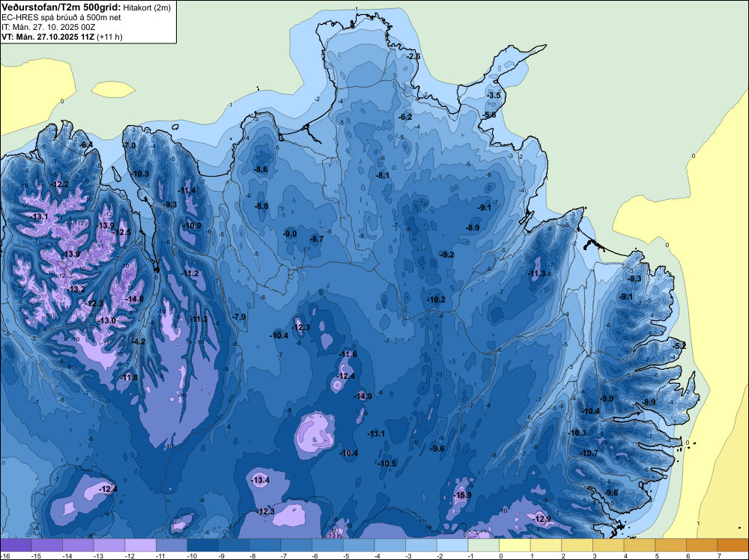Click the -10.7 temperature value

click(589, 453)
